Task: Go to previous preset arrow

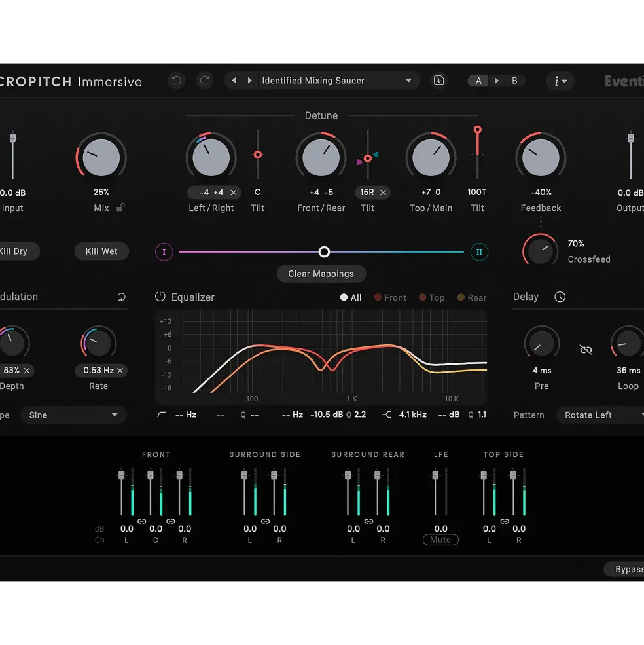Action: click(x=234, y=81)
